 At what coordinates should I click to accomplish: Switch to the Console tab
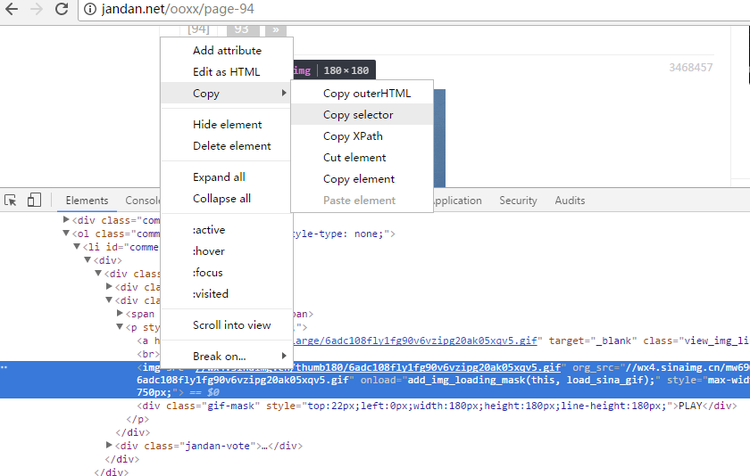[143, 200]
